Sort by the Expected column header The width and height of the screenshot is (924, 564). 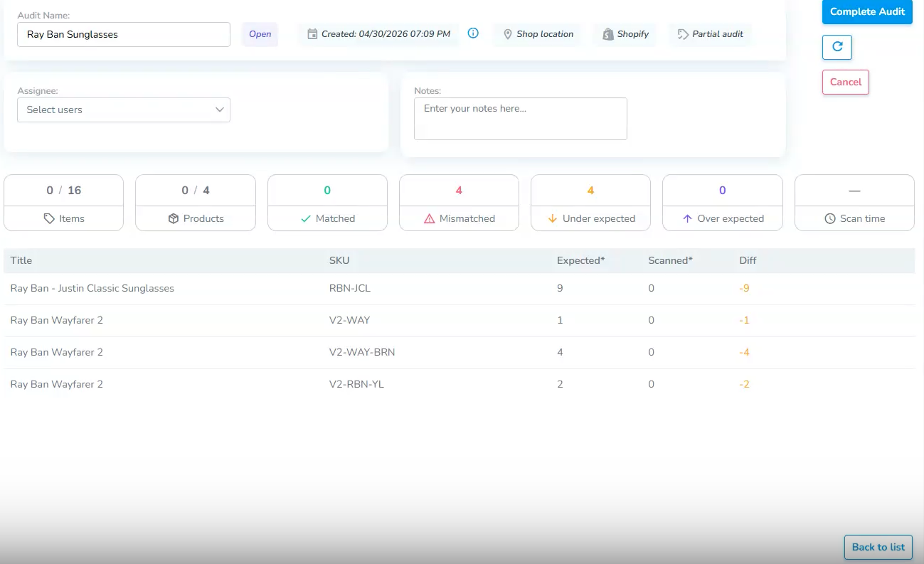580,260
